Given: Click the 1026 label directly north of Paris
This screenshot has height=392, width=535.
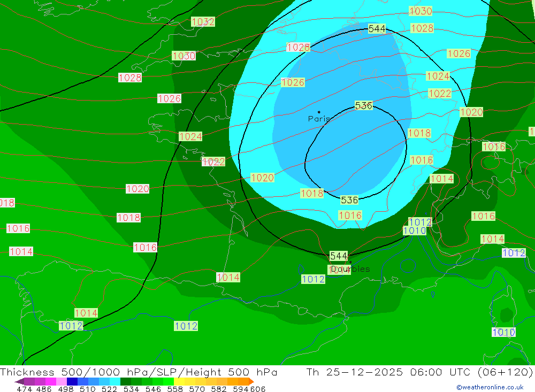Looking at the screenshot, I should coord(293,82).
